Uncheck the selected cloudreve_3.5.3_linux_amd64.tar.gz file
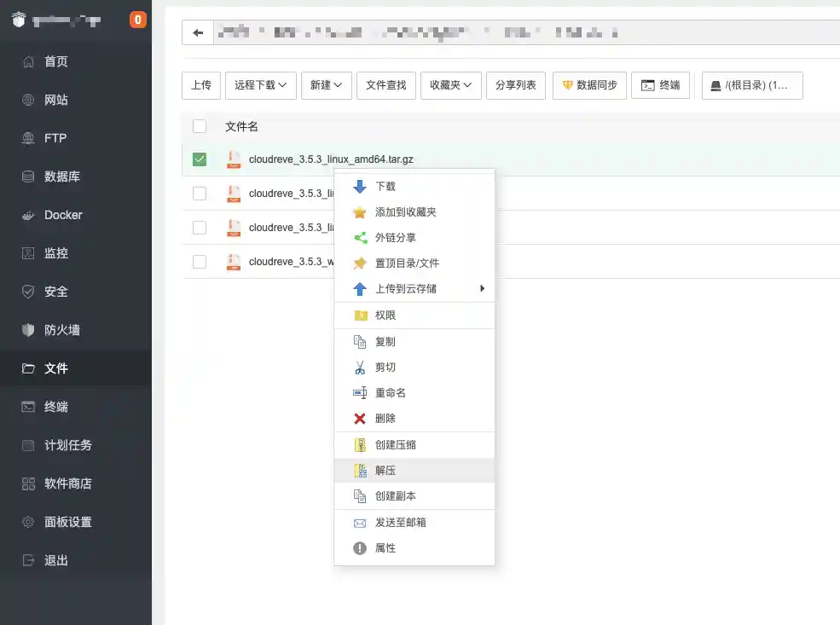This screenshot has height=625, width=840. click(199, 159)
